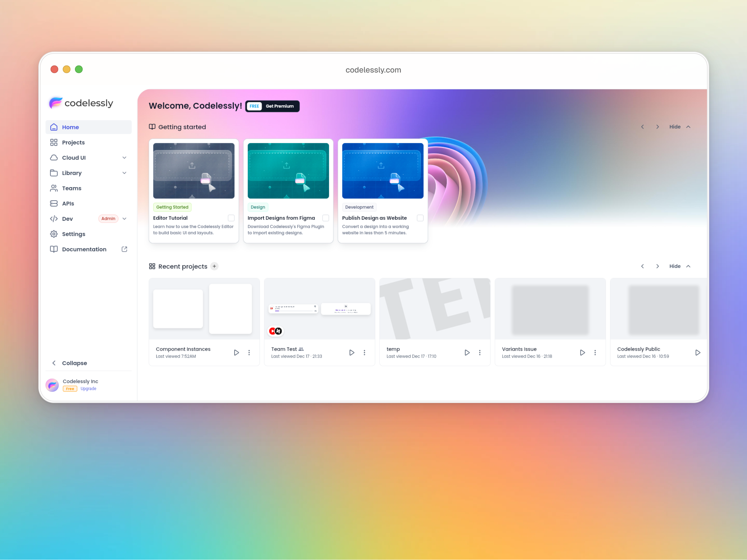Image resolution: width=747 pixels, height=560 pixels.
Task: Open the temp project thumbnail
Action: tap(435, 309)
